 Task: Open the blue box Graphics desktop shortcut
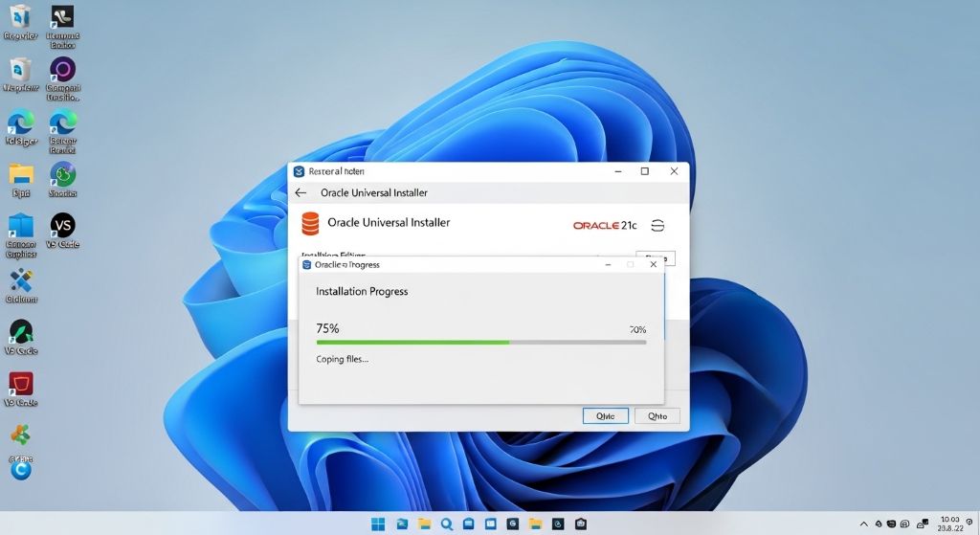(x=21, y=226)
